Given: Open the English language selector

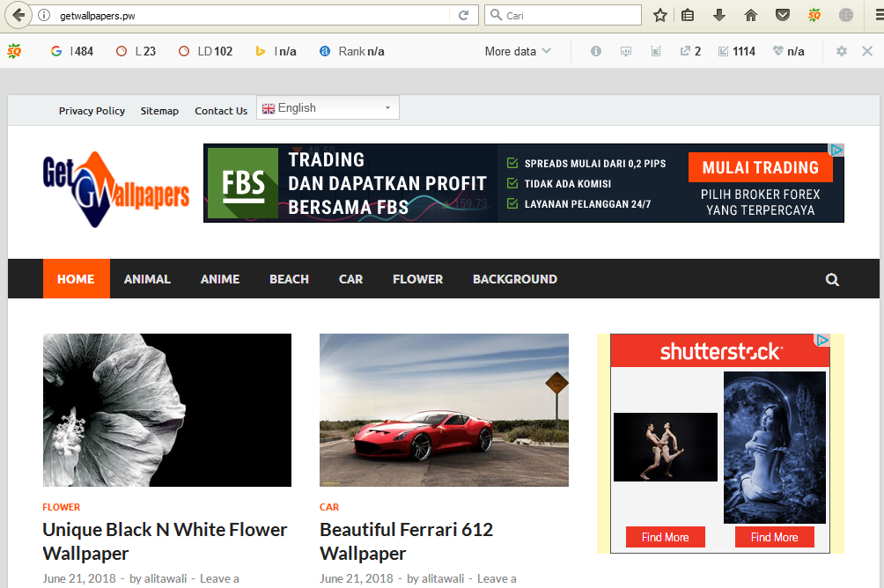Looking at the screenshot, I should 328,107.
